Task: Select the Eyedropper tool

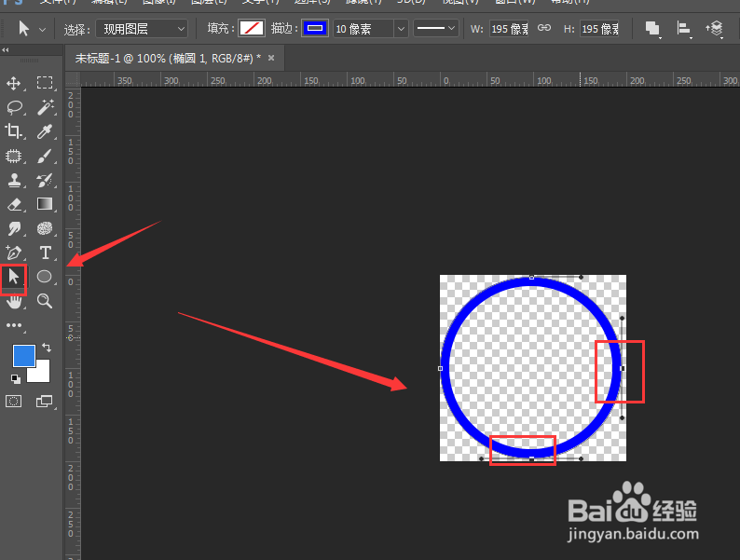Action: 45,131
